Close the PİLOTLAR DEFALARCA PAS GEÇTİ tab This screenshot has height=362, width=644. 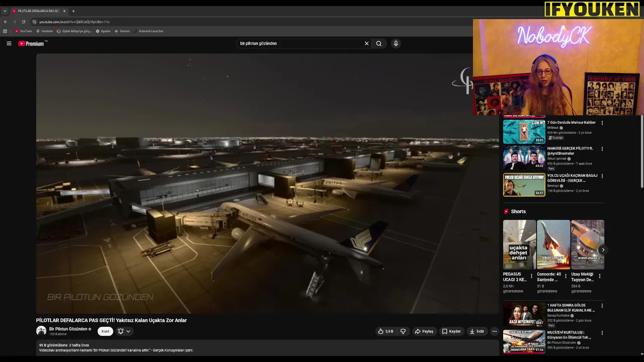64,11
